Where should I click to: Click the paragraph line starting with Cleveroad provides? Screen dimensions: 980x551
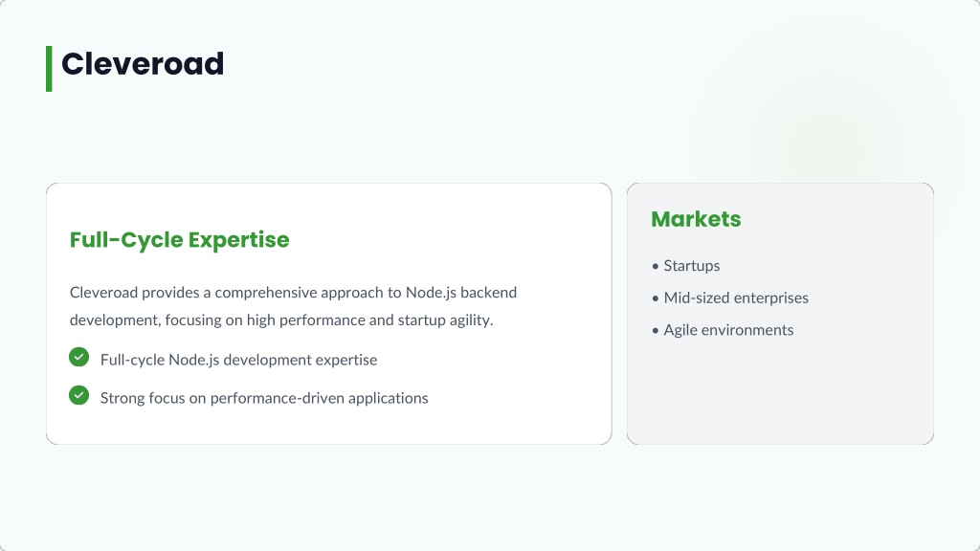pyautogui.click(x=293, y=292)
